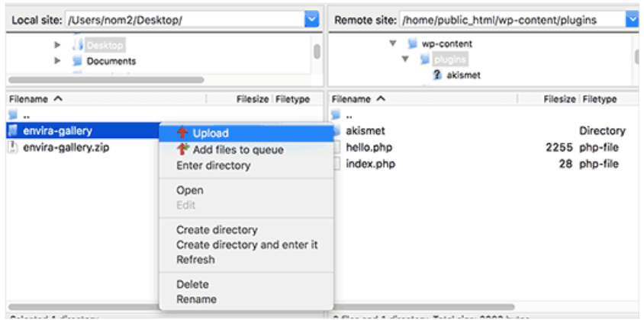The height and width of the screenshot is (320, 644).
Task: Click the remote wp-content folder icon
Action: (x=411, y=44)
